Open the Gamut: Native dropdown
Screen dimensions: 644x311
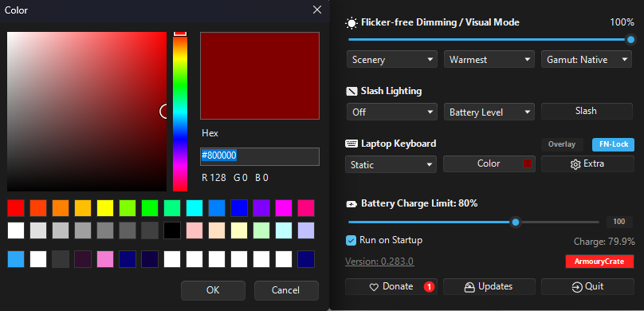587,60
